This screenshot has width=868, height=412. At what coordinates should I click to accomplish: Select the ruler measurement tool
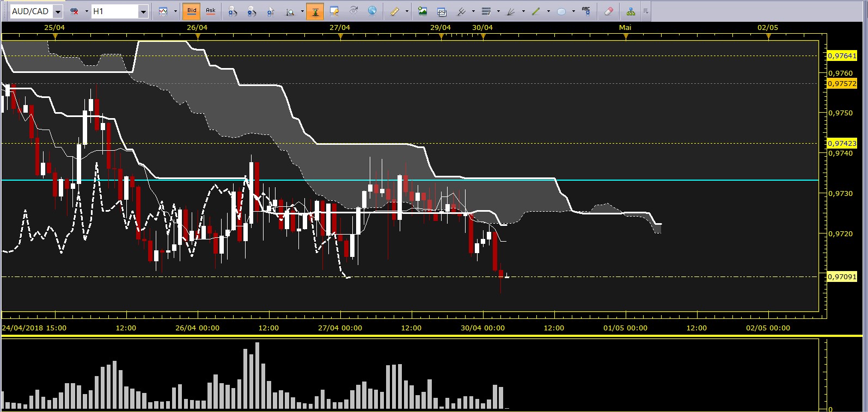tap(395, 11)
